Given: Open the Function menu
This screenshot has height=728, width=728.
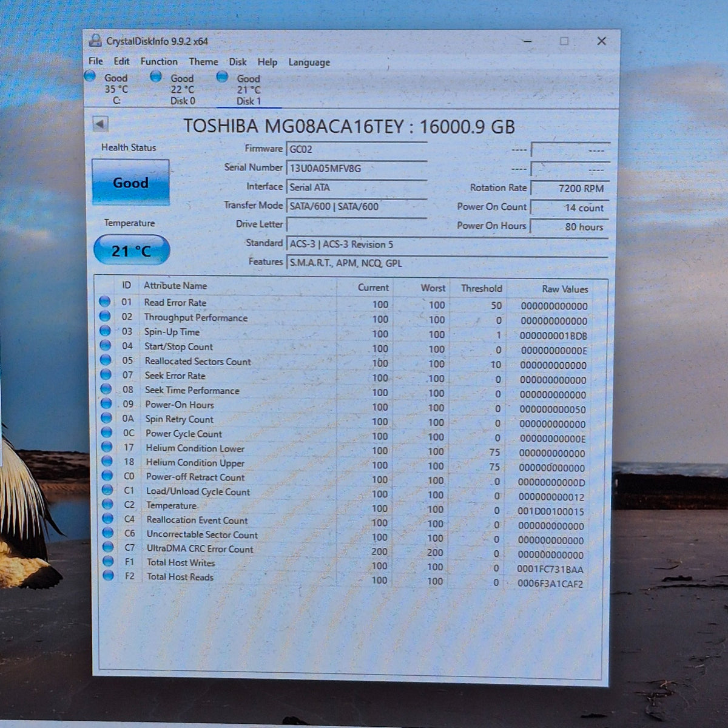Looking at the screenshot, I should pos(159,61).
